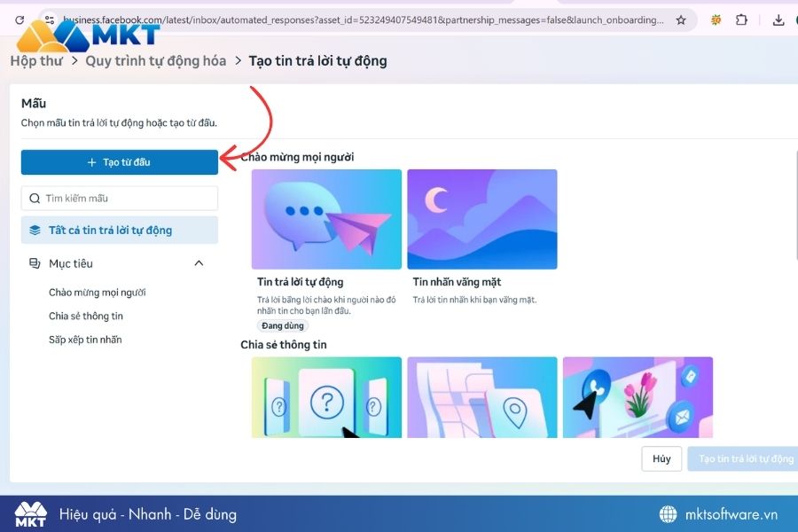Go to 'Hộp thư' breadcrumb
798x532 pixels.
click(35, 61)
